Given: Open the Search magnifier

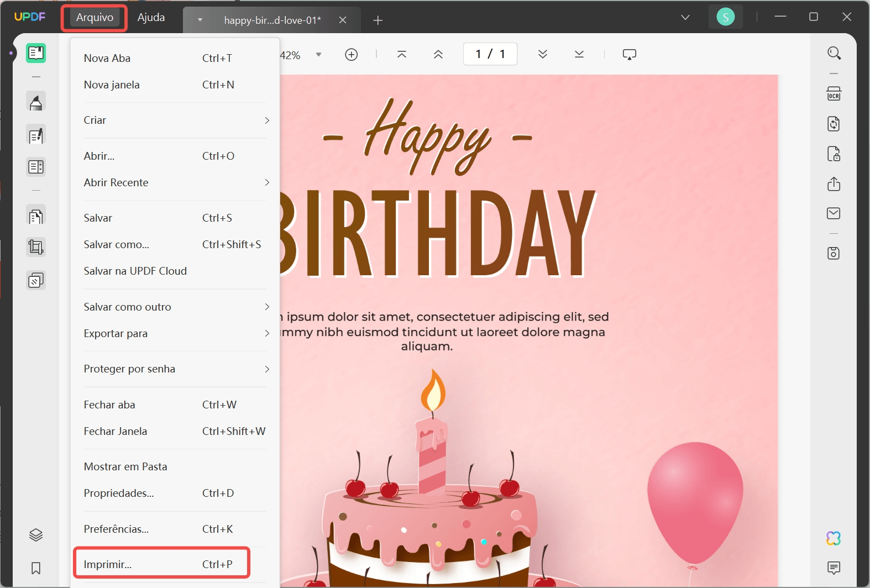Looking at the screenshot, I should (834, 53).
